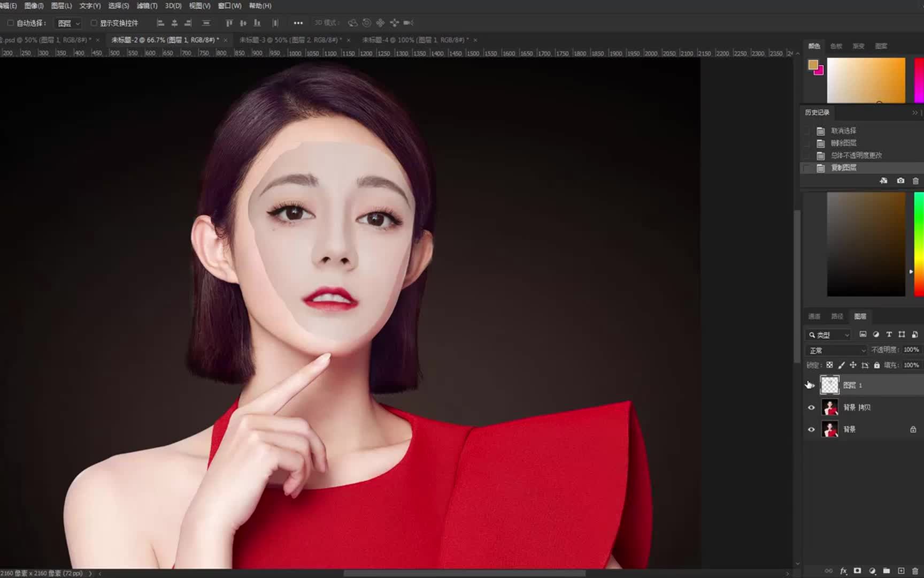
Task: Open the 图层 auto-select target dropdown
Action: pyautogui.click(x=68, y=23)
